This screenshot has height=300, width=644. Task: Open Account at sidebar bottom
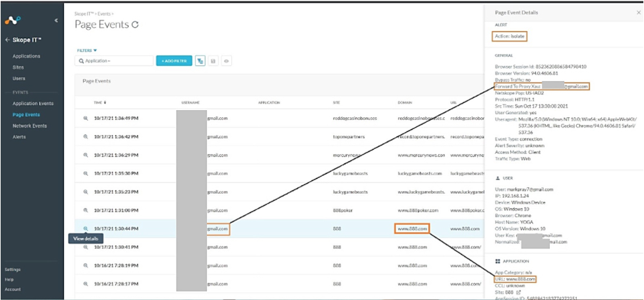tap(13, 289)
